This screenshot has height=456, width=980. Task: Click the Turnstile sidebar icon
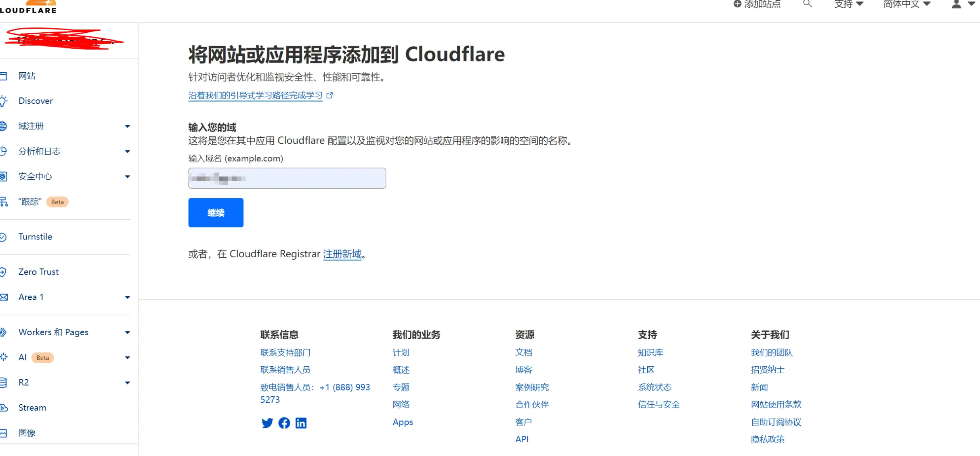coord(3,237)
